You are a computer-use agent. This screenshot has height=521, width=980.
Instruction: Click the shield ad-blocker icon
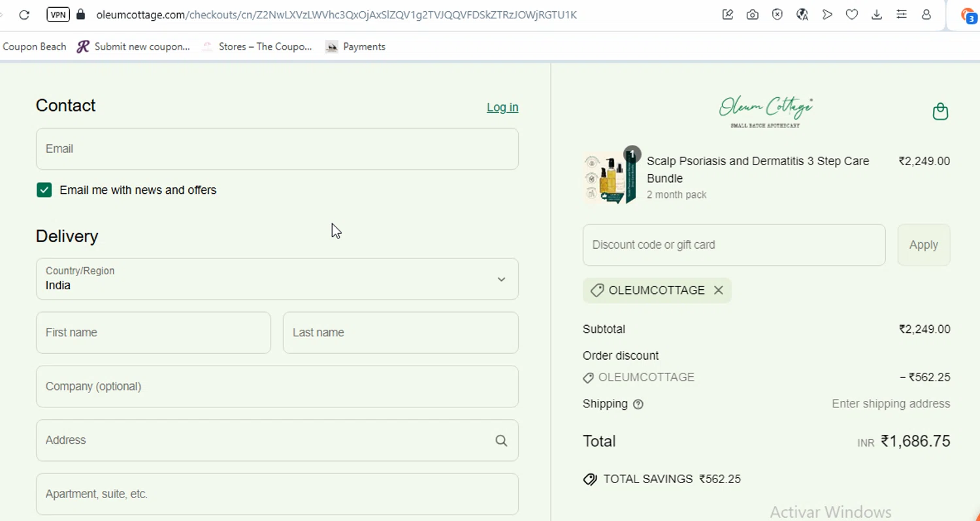coord(777,14)
